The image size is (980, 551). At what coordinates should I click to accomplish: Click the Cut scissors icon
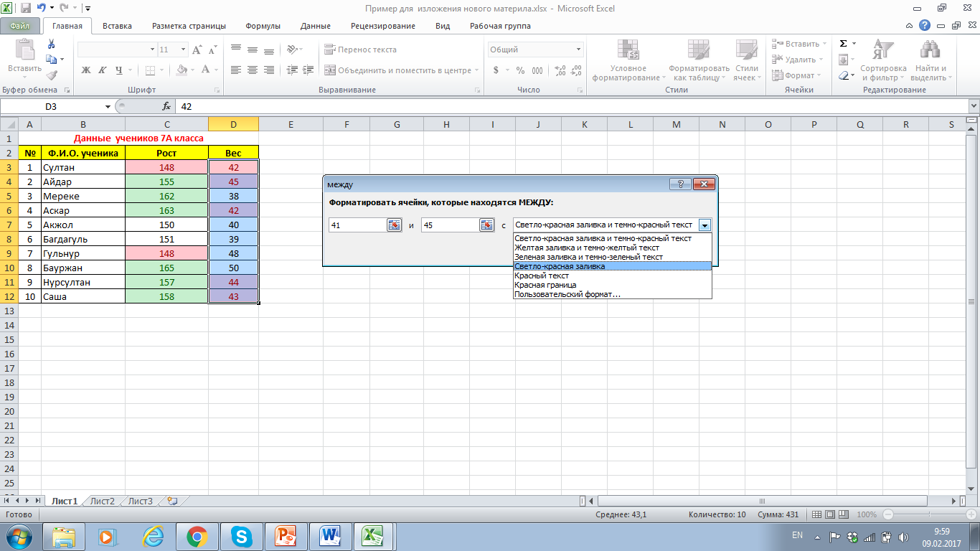tap(51, 44)
